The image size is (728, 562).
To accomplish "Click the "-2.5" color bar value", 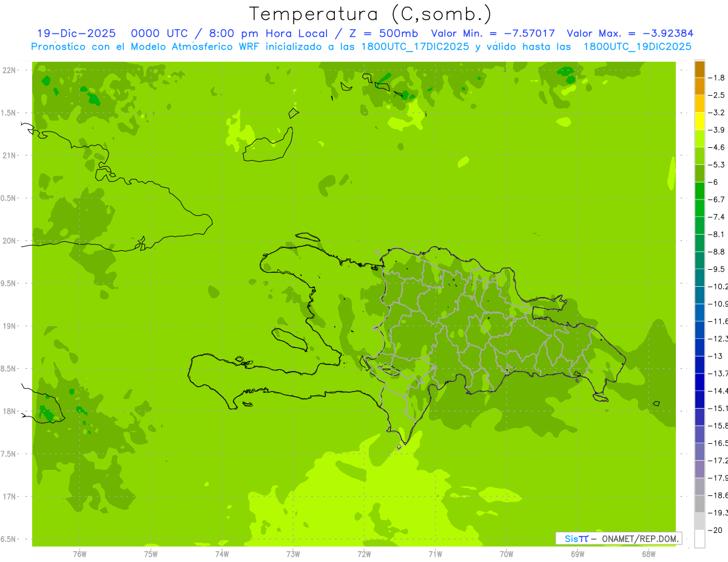I will [717, 95].
